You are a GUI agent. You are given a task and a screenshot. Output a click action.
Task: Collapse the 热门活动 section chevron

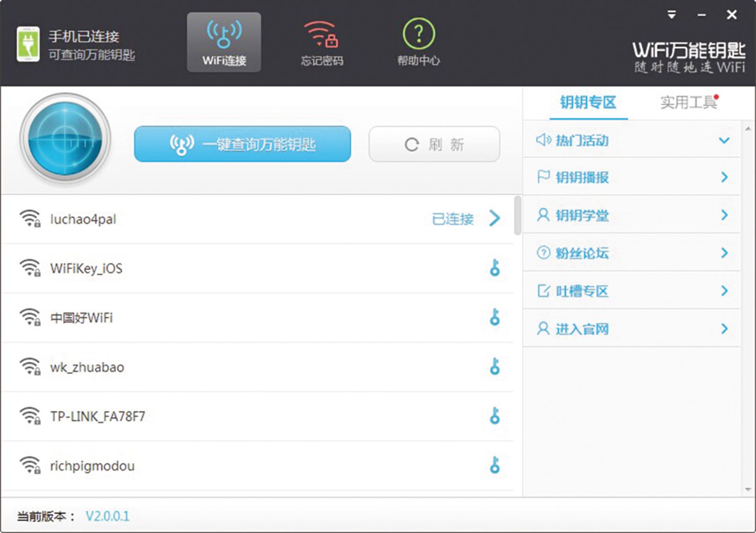pyautogui.click(x=724, y=140)
